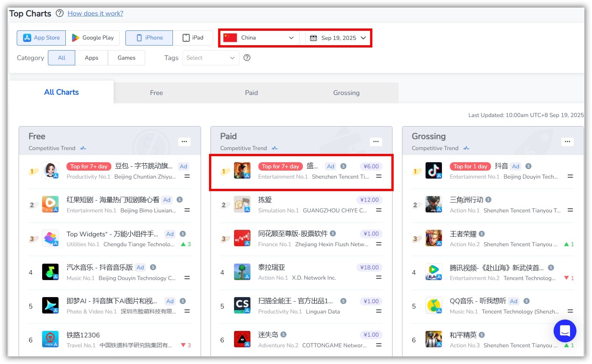
Task: Open the 抖音 app icon in Grossing
Action: (x=434, y=171)
